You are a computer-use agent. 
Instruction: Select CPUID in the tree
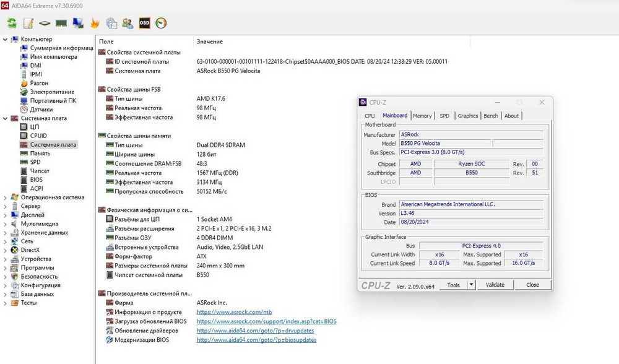(x=38, y=136)
